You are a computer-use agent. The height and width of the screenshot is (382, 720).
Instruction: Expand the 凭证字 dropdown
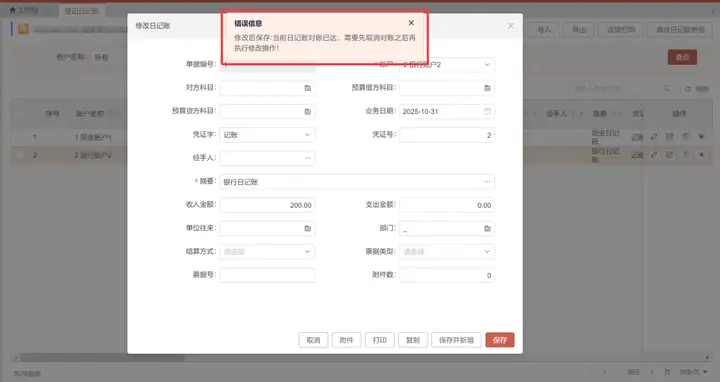coord(267,135)
